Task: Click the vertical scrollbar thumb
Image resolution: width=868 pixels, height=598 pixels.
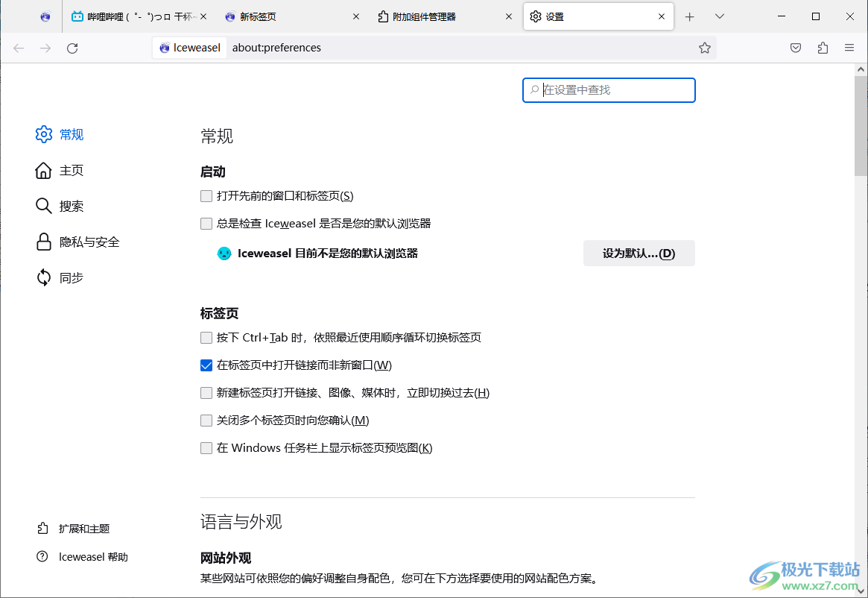Action: pos(861,126)
